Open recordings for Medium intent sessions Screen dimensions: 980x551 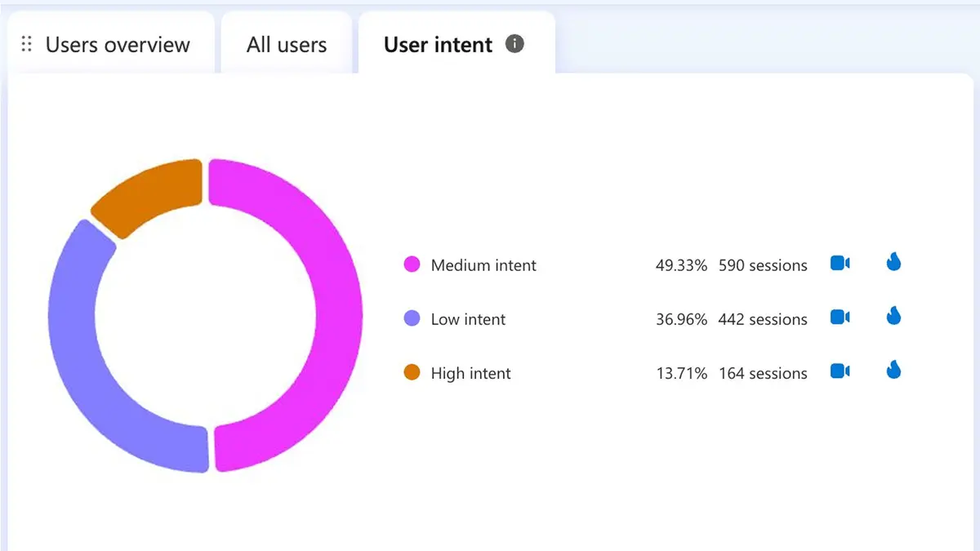[840, 264]
